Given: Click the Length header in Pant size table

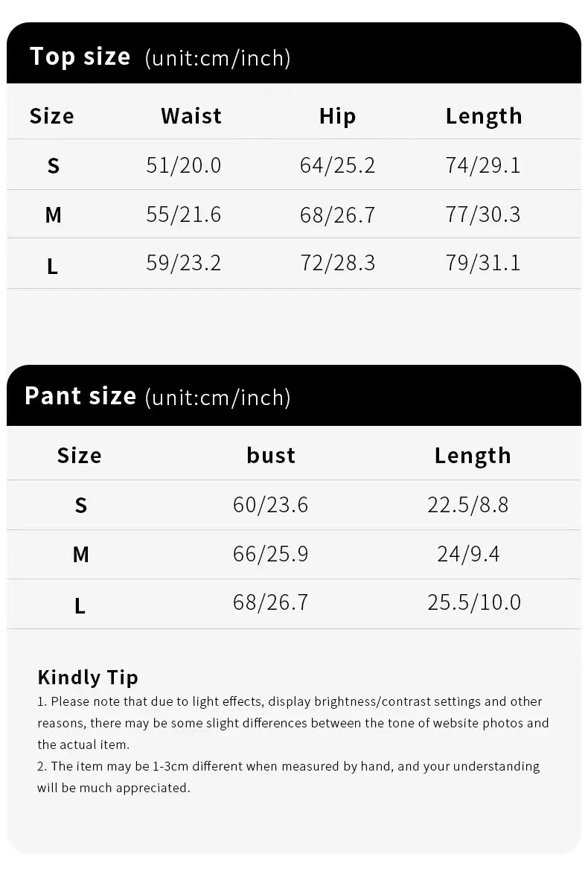Looking at the screenshot, I should [473, 456].
